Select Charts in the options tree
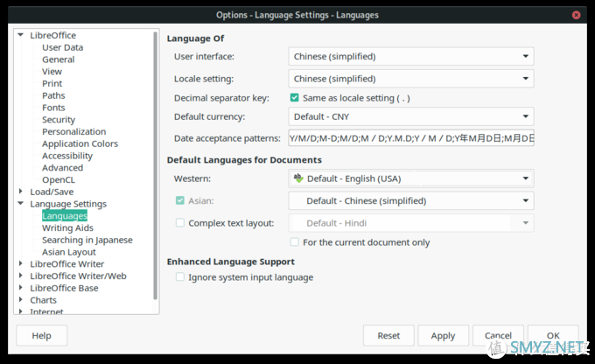 click(x=43, y=300)
